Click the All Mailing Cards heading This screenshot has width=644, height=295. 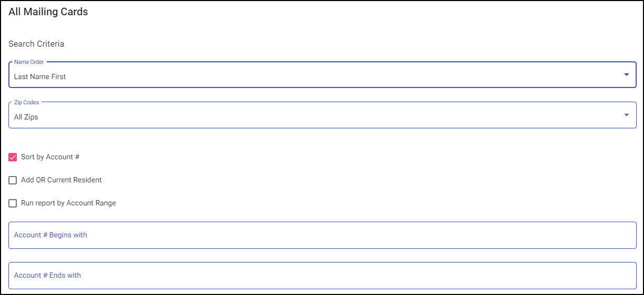(x=48, y=12)
